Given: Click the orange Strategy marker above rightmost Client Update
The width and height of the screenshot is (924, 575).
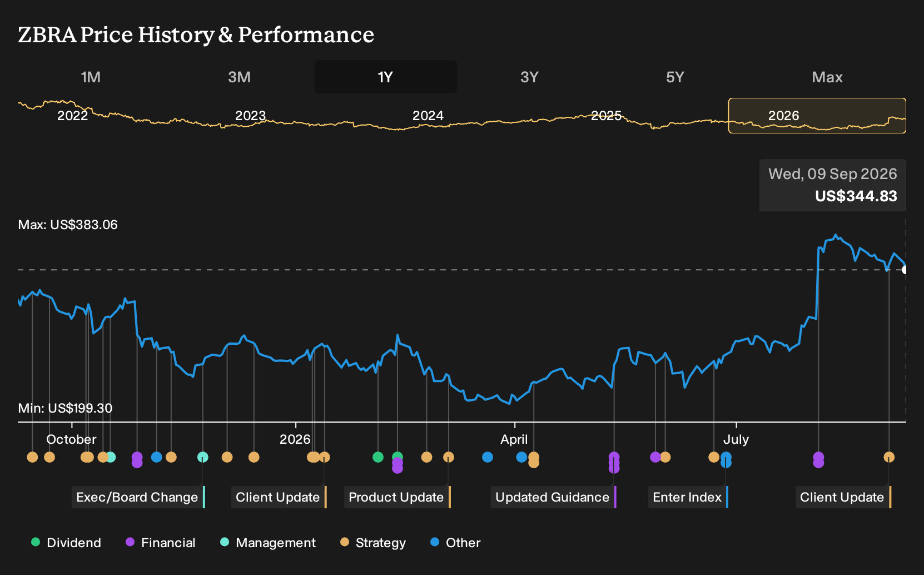Looking at the screenshot, I should click(889, 457).
